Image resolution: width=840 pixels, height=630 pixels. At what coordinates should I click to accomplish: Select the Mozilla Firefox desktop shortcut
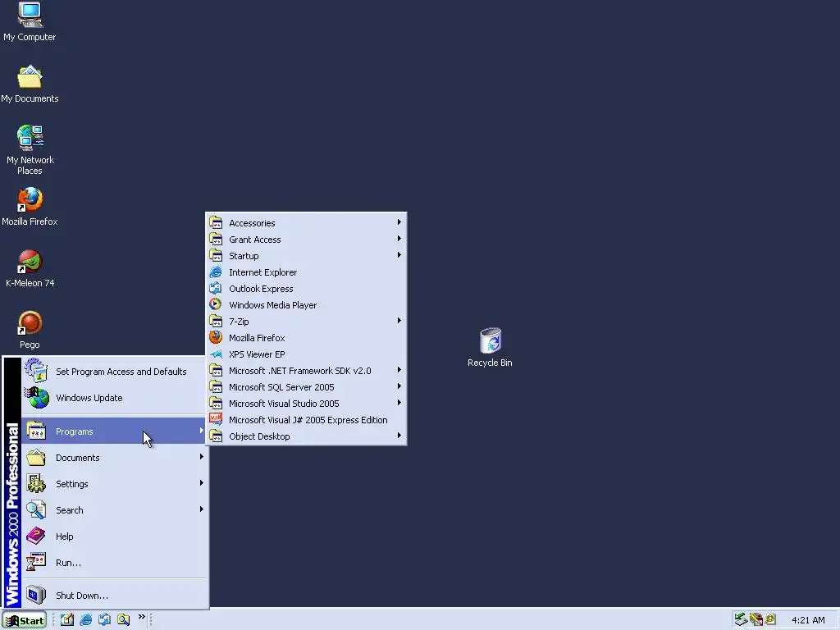tap(30, 207)
